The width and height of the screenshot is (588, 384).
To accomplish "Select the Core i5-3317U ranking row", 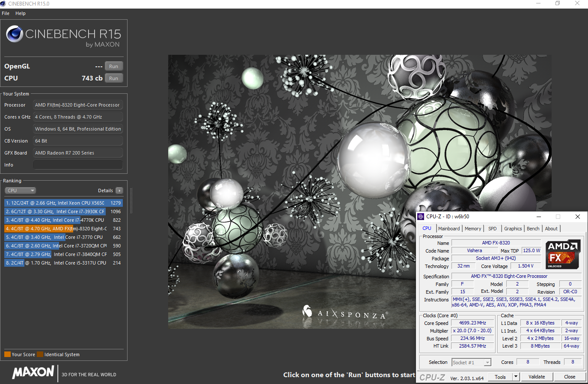I will click(63, 263).
